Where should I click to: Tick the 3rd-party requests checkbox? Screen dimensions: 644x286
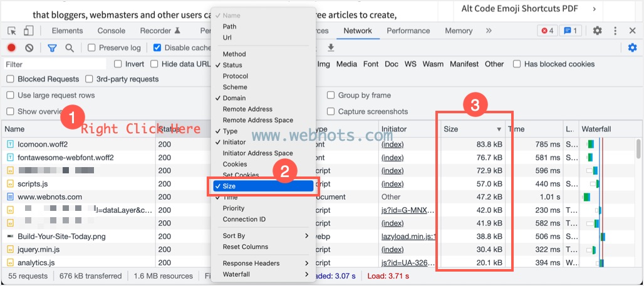89,79
